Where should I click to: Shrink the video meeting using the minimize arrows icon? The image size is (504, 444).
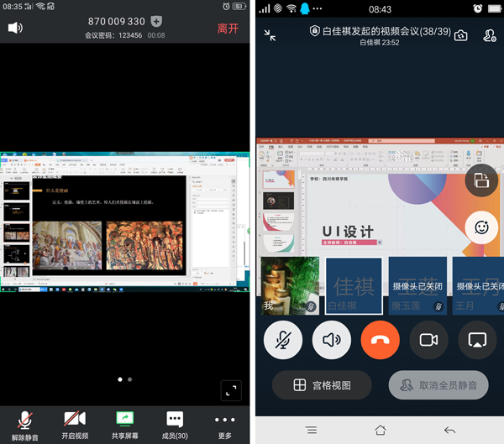click(x=270, y=35)
